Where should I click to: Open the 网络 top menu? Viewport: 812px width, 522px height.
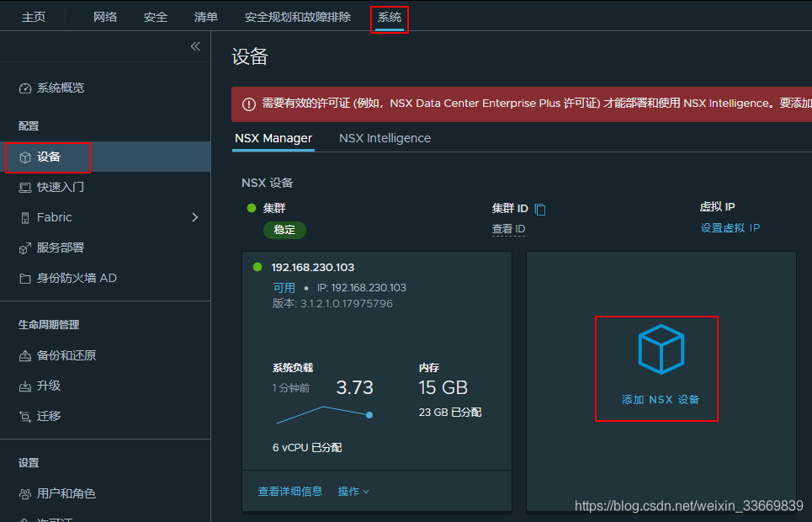coord(105,17)
